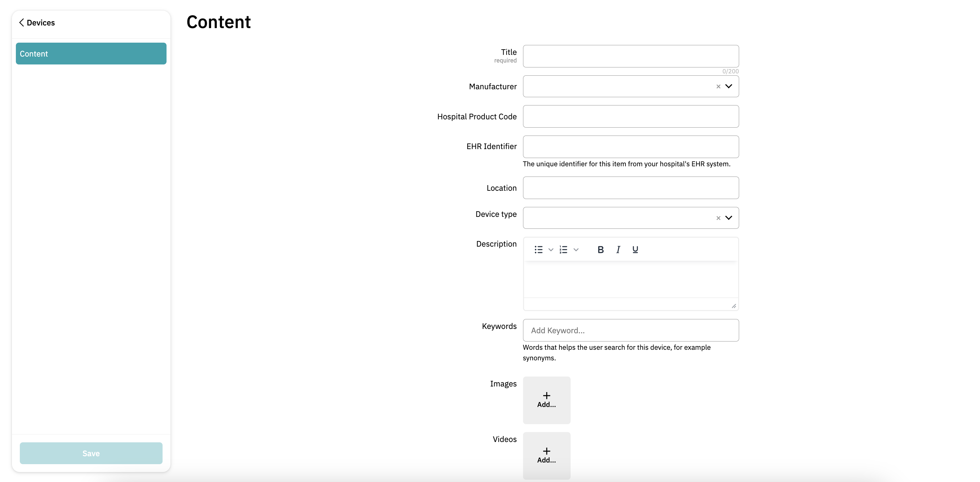Expand the Manufacturer dropdown
980x482 pixels.
tap(729, 86)
